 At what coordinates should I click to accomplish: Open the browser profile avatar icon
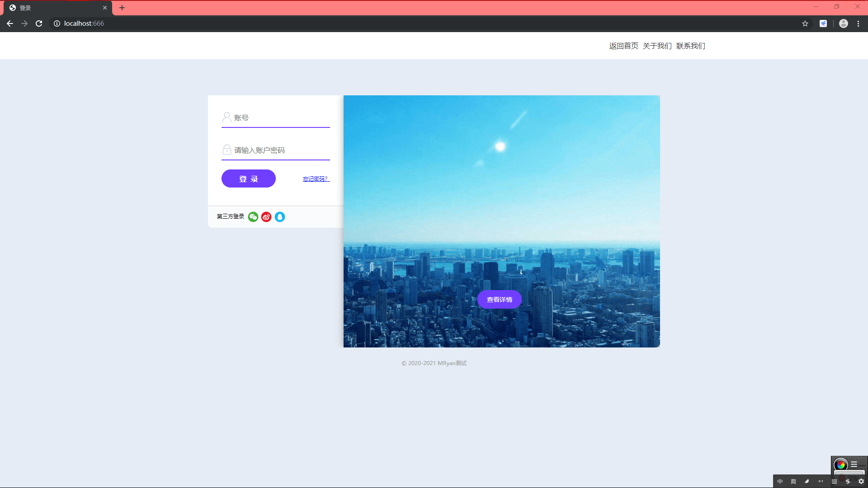coord(843,23)
